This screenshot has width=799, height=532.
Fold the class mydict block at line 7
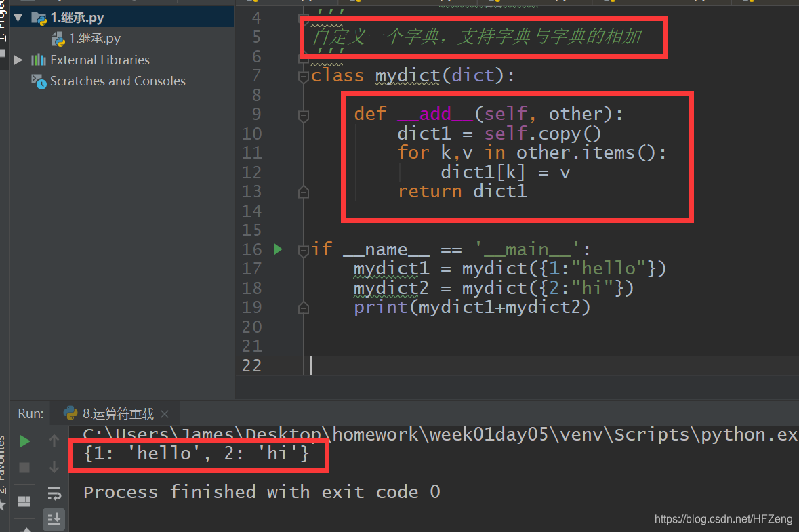point(304,77)
